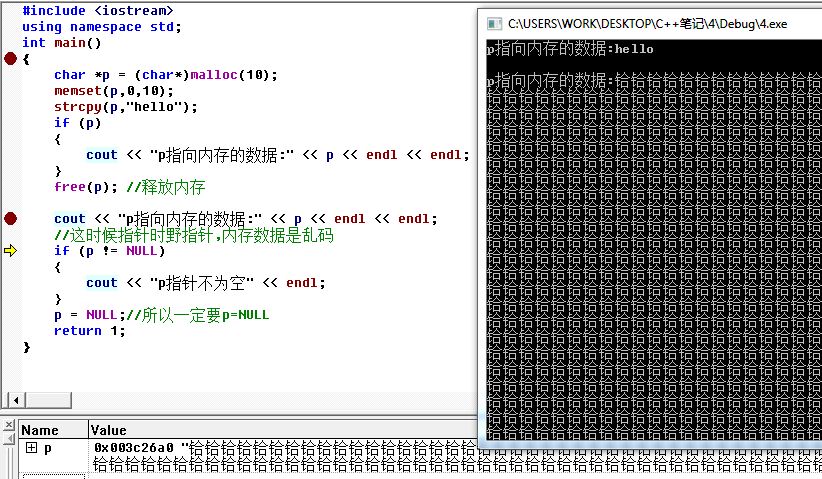The width and height of the screenshot is (822, 479).
Task: Click the strcpy(p,"hello") line
Action: point(126,107)
